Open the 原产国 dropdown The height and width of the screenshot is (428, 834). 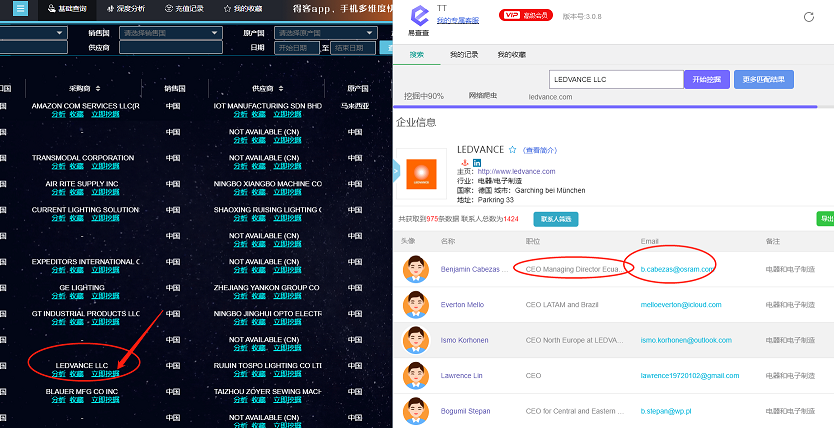point(326,33)
